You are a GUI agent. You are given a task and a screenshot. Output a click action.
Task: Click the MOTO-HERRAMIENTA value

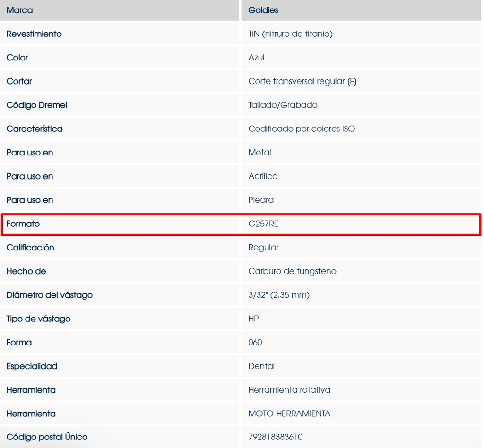289,414
